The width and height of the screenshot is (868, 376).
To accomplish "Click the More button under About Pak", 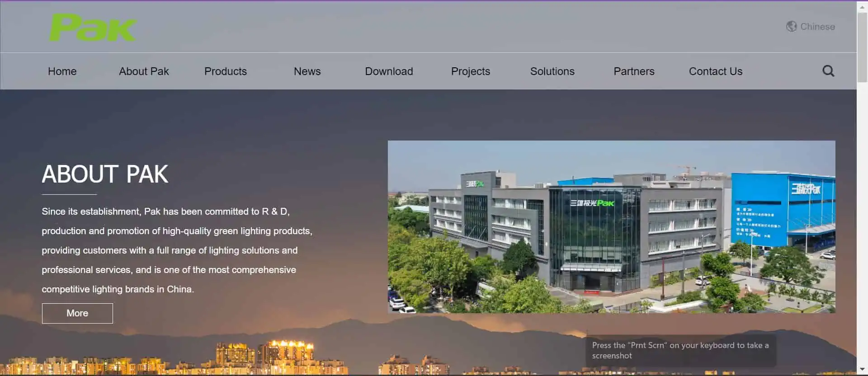I will pyautogui.click(x=77, y=313).
